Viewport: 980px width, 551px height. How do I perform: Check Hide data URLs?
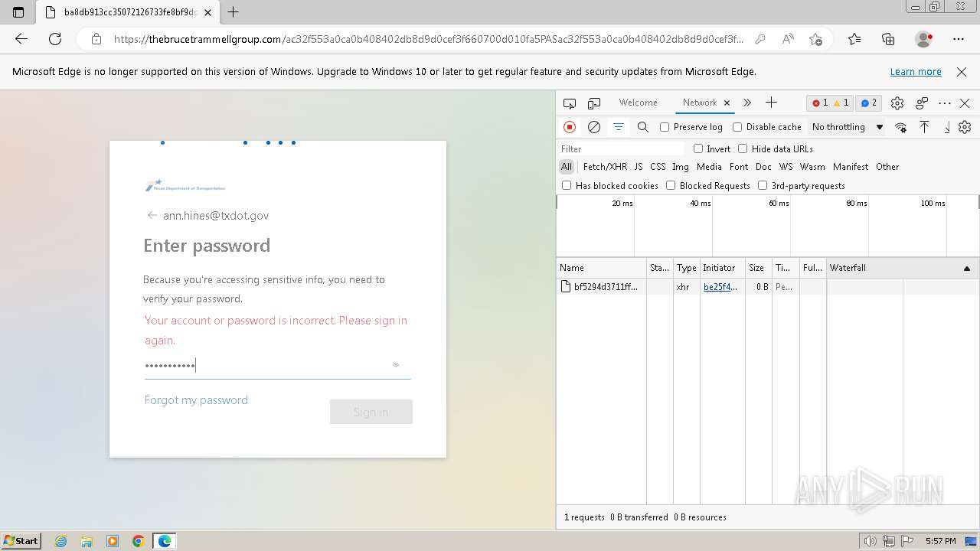(x=743, y=148)
